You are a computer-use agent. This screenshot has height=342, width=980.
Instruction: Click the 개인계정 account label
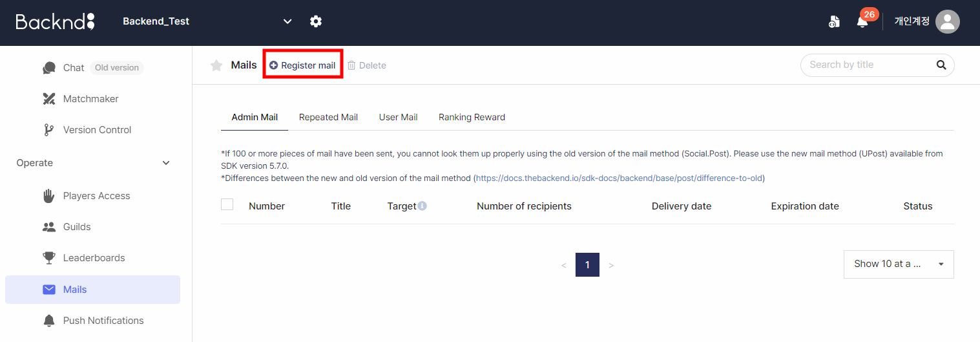(x=912, y=21)
